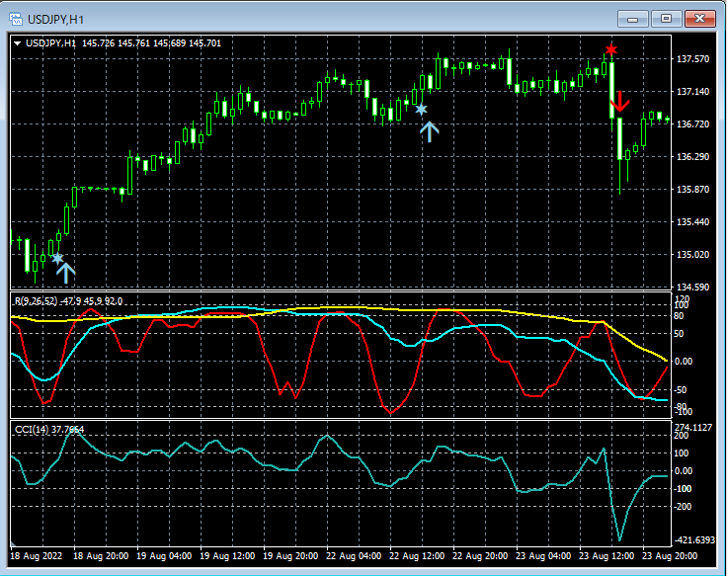Viewport: 728px width, 576px height.
Task: Click the 22 Aug 04:00 time label
Action: 354,556
